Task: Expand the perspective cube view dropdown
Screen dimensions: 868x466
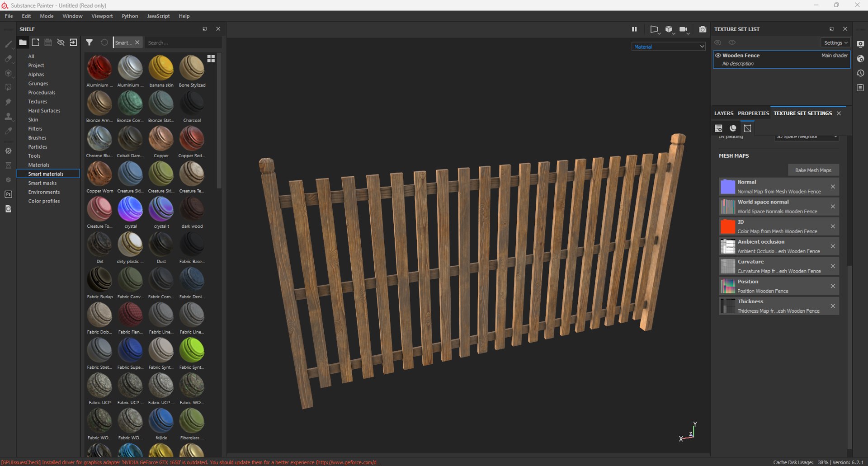Action: point(670,30)
